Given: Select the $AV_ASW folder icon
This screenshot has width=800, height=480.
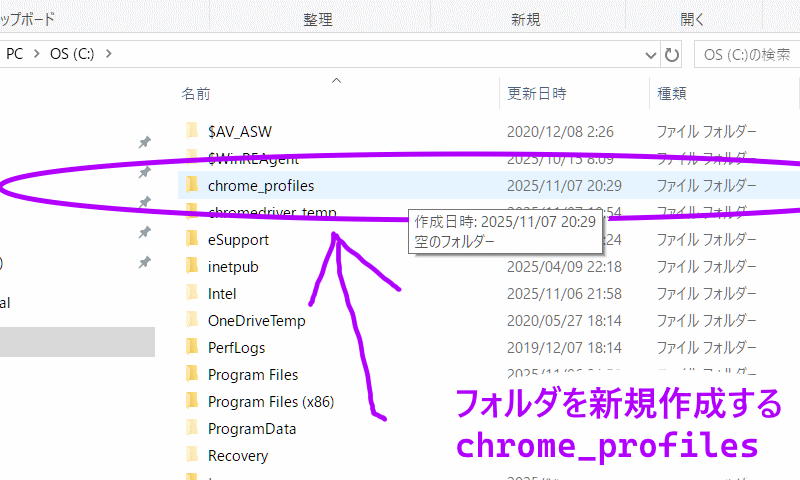Looking at the screenshot, I should [193, 131].
